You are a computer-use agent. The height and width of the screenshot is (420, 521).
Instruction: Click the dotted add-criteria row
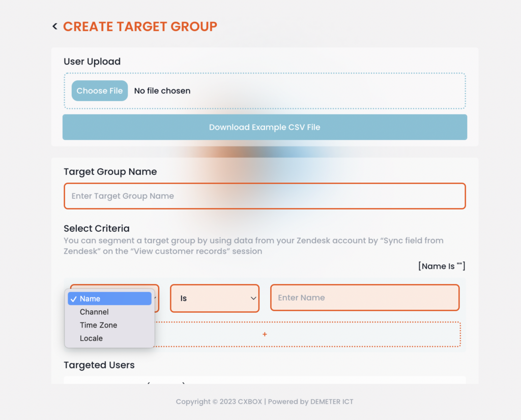click(307, 334)
